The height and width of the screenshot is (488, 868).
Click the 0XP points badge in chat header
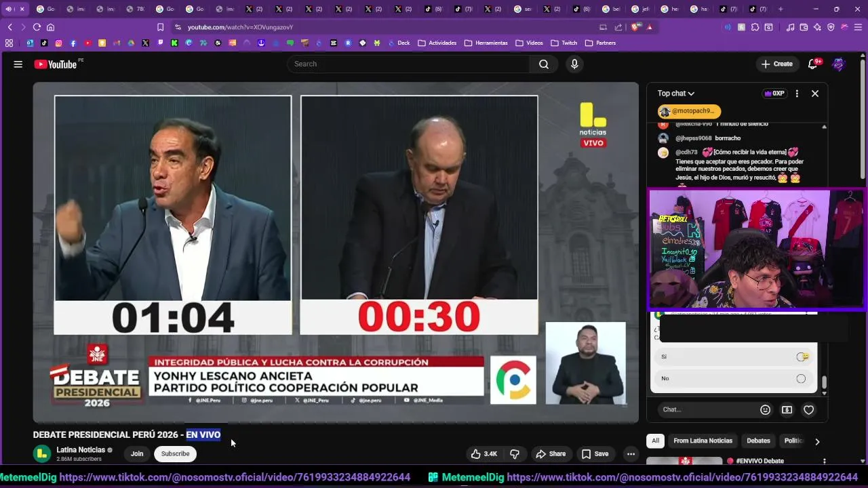click(x=774, y=94)
